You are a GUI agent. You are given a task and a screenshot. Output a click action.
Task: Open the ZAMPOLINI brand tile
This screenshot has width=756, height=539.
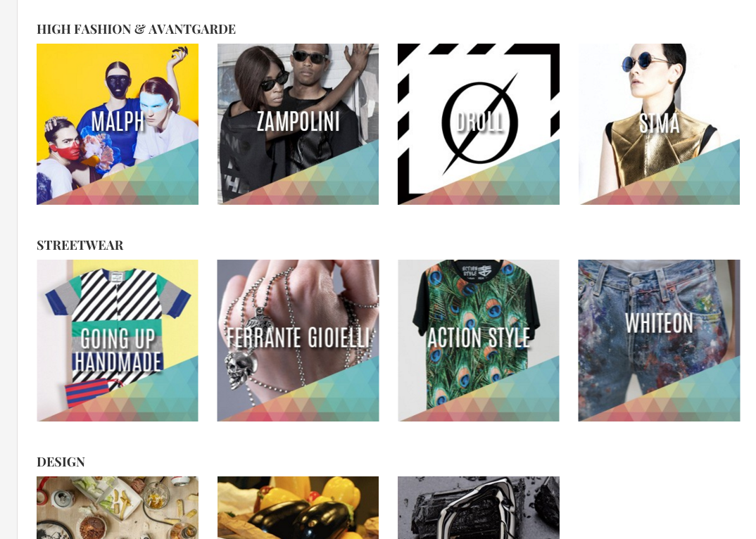(x=298, y=124)
